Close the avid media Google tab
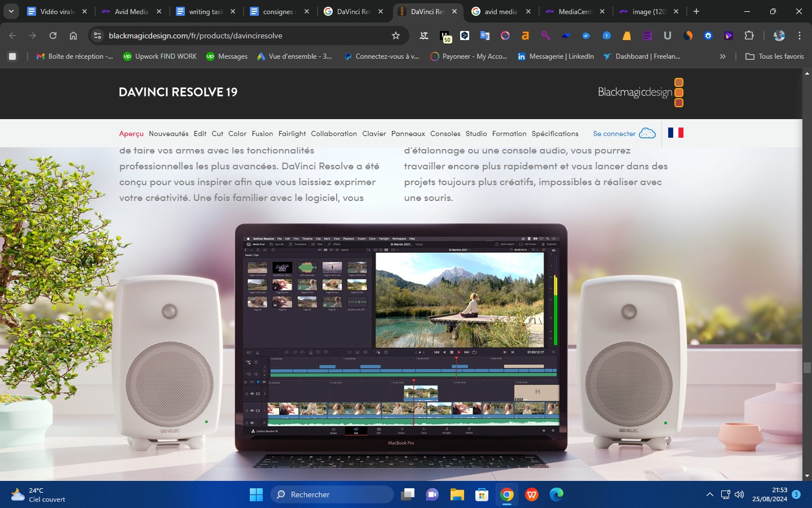 click(528, 11)
